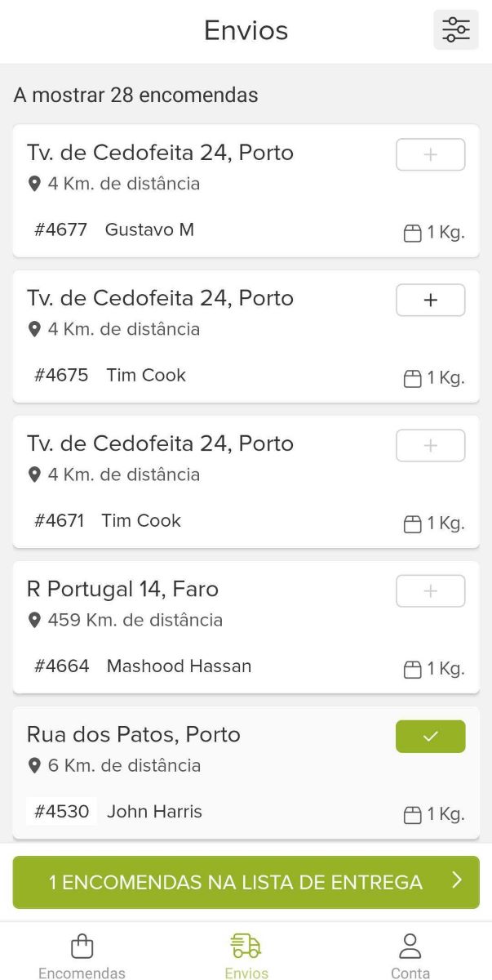Click the Envios delivery truck icon
Screen dimensions: 492x980
246,947
